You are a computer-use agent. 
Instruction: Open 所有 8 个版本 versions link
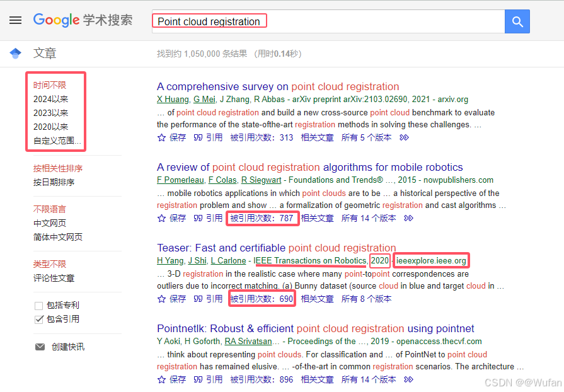click(366, 299)
